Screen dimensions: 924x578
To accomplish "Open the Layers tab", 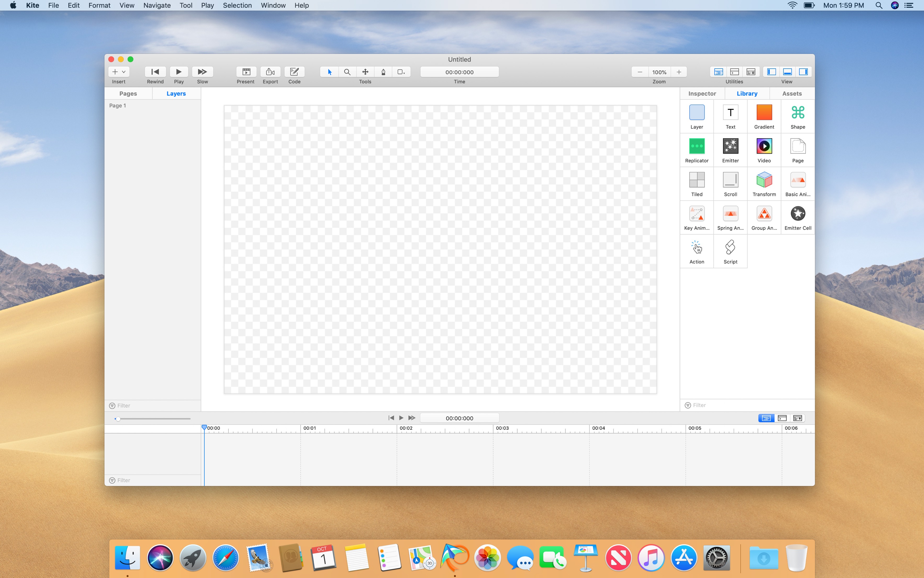I will (176, 94).
